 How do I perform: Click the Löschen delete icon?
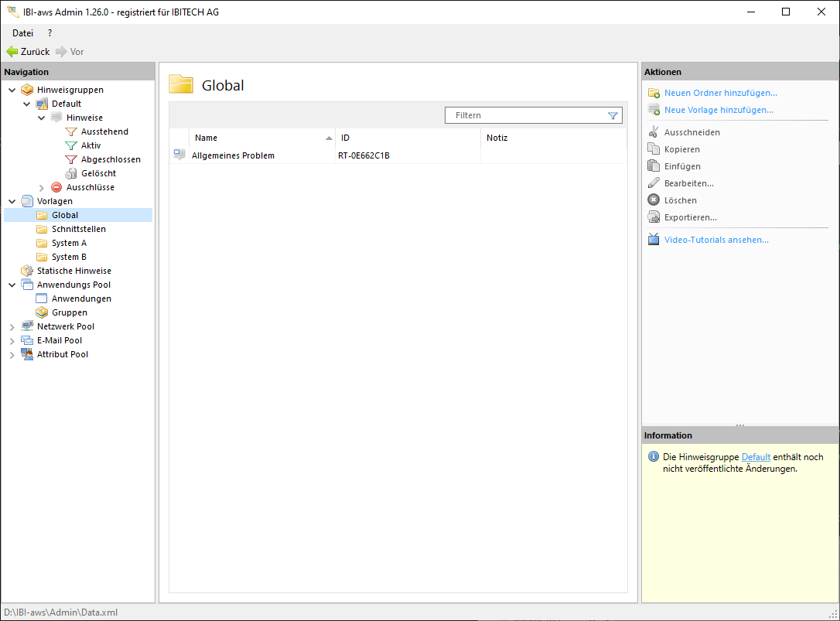(x=654, y=200)
